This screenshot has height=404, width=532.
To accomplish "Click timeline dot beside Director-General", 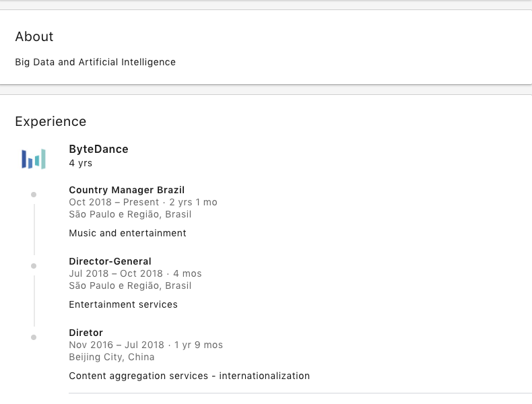I will coord(34,266).
